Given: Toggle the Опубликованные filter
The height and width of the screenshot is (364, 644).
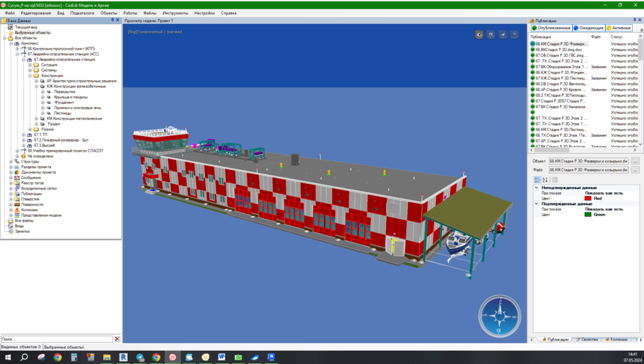Looking at the screenshot, I should [550, 28].
